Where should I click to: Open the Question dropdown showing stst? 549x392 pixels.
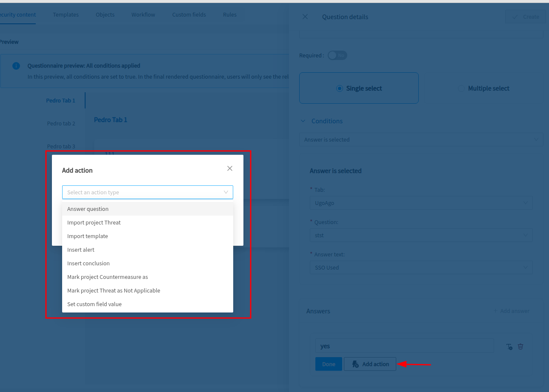(x=421, y=235)
